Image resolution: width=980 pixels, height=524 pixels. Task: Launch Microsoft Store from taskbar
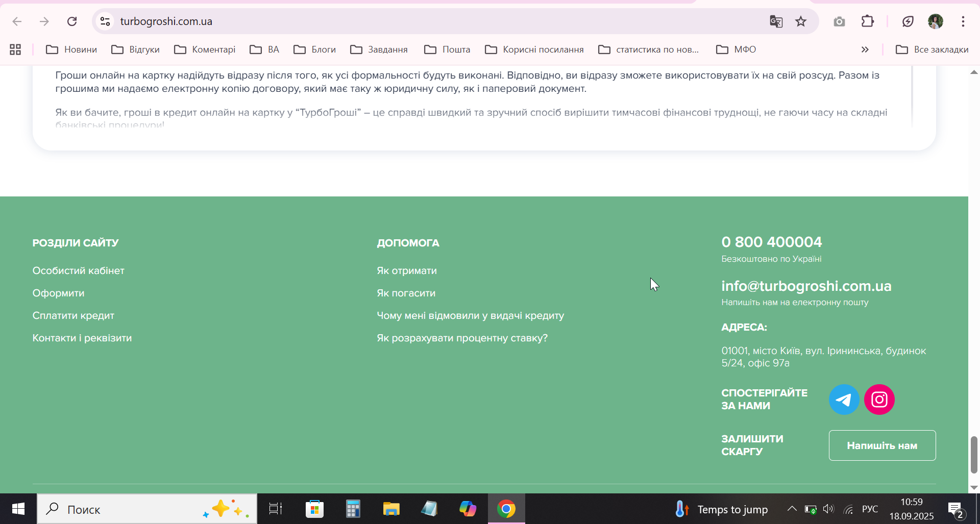click(x=314, y=509)
